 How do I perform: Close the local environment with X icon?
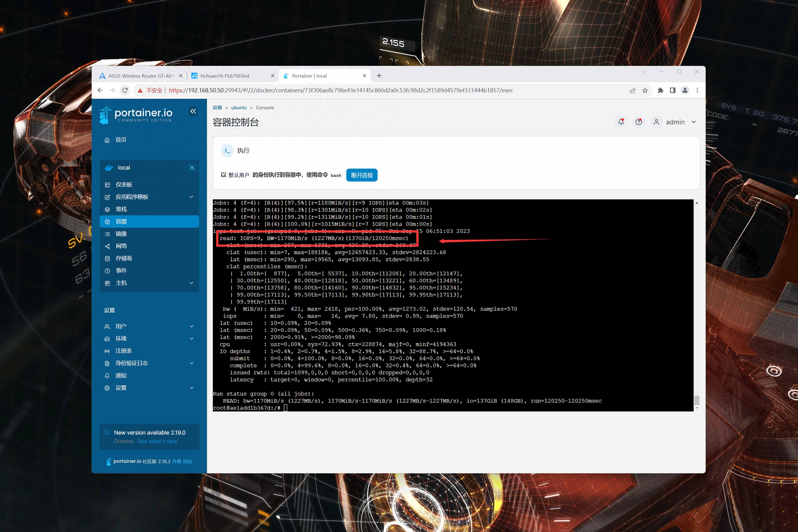192,168
